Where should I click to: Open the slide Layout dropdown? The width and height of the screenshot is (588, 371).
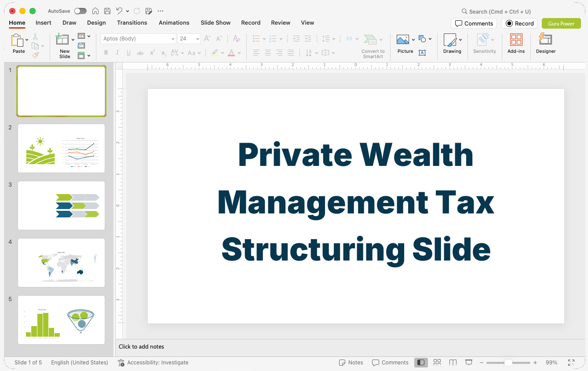tap(84, 36)
